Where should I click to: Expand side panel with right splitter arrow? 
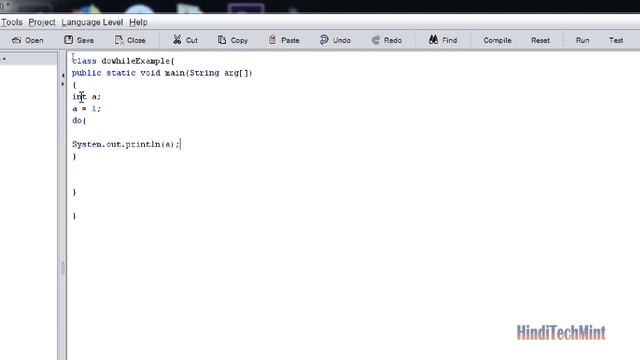(63, 84)
